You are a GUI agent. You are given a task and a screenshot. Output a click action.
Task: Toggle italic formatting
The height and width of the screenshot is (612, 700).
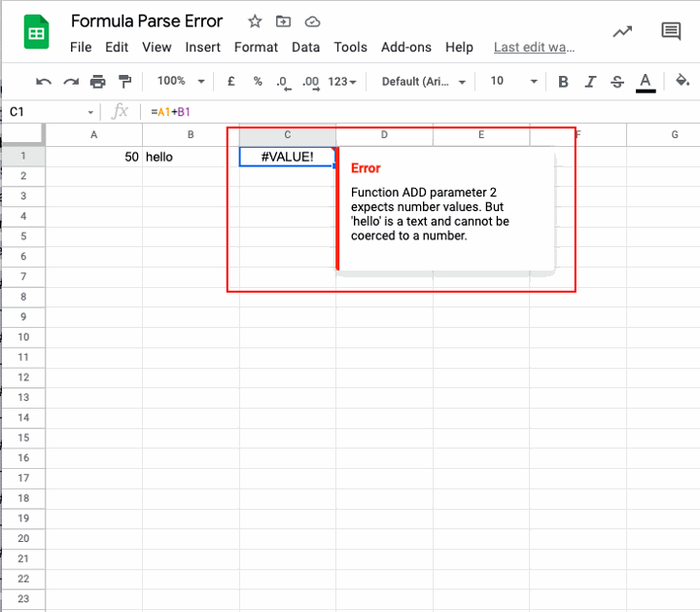[x=590, y=82]
